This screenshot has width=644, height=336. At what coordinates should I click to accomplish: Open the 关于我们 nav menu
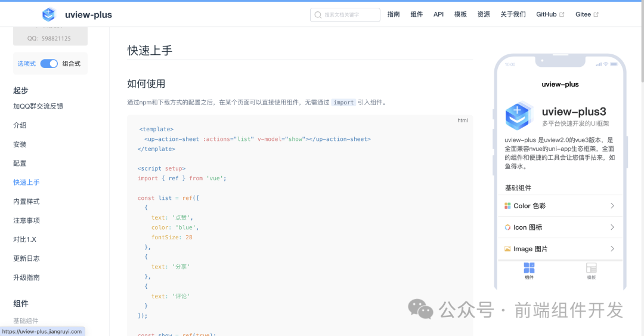point(513,14)
